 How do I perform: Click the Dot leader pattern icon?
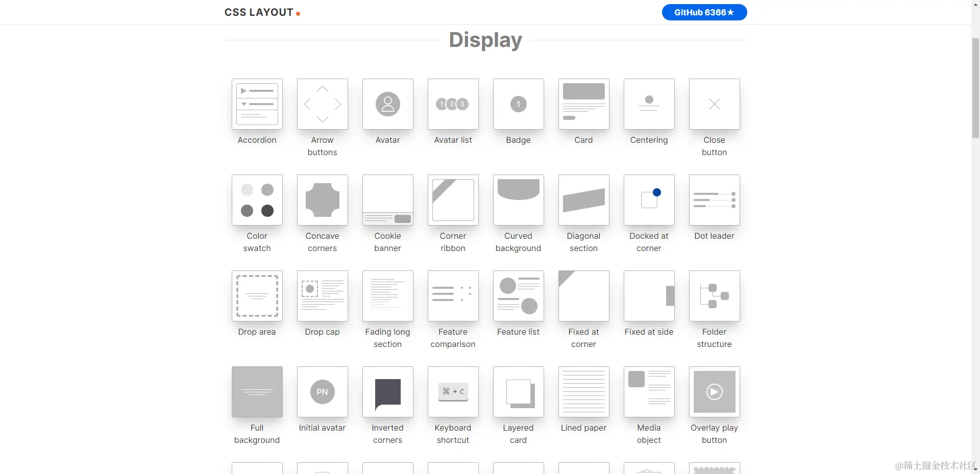(715, 200)
